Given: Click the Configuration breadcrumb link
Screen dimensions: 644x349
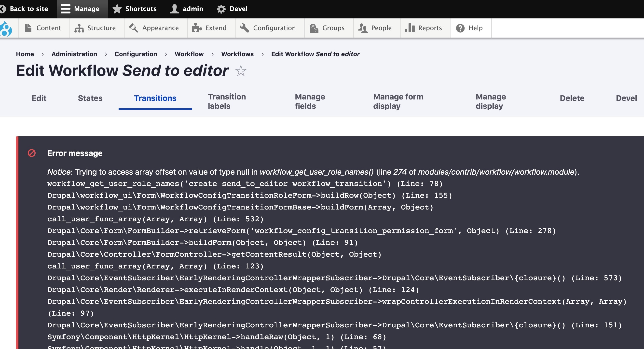Looking at the screenshot, I should tap(136, 54).
